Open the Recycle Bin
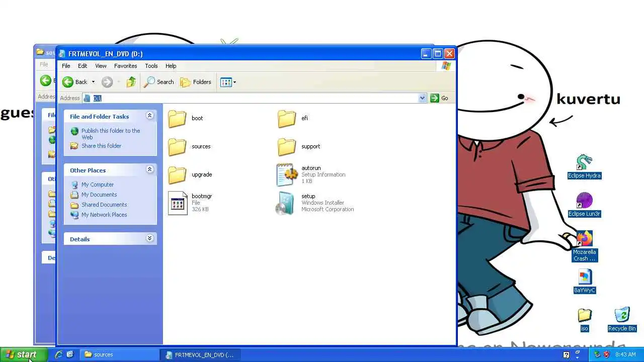The image size is (644, 362). [x=622, y=320]
